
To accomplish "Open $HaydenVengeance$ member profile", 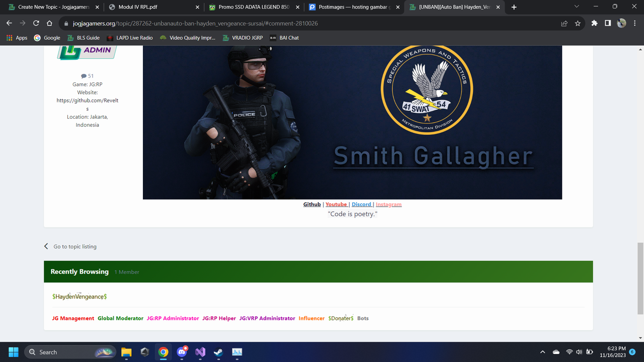I will pyautogui.click(x=79, y=297).
